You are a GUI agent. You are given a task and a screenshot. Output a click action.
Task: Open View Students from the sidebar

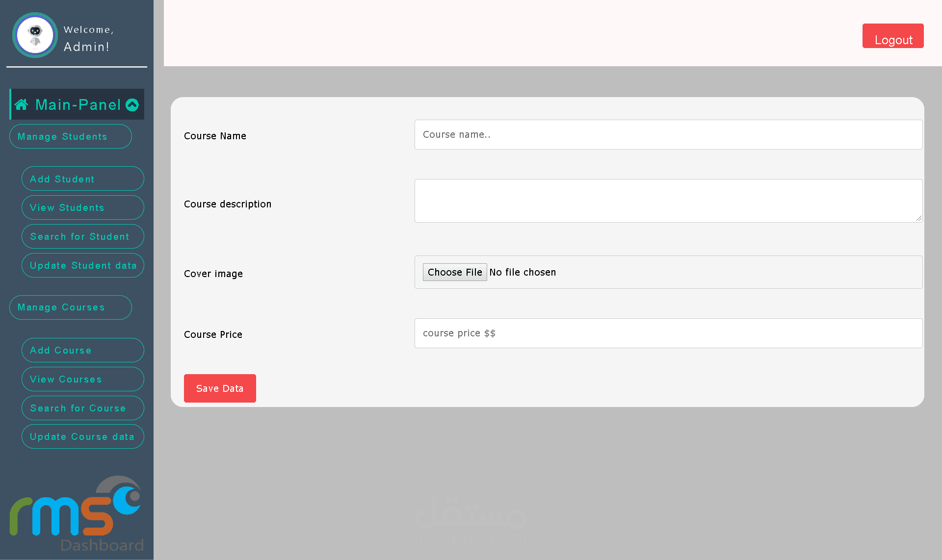(x=82, y=207)
